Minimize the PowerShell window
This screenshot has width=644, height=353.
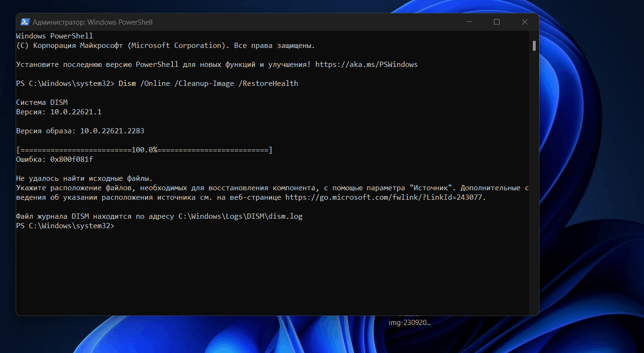468,22
